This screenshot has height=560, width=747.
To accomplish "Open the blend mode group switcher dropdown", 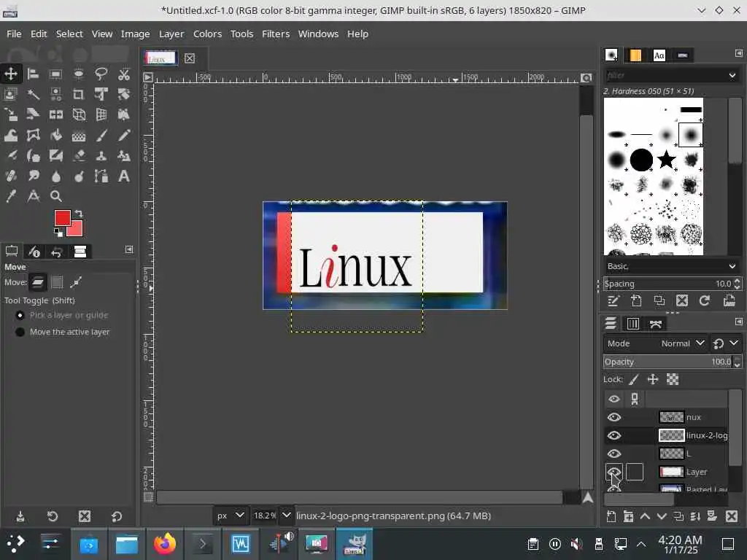I will pyautogui.click(x=726, y=343).
